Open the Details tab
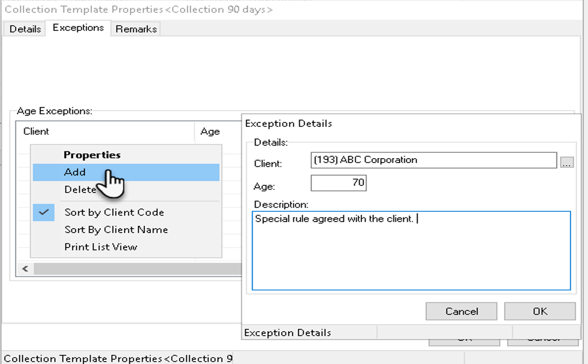Screen dimensions: 588x364 pyautogui.click(x=25, y=29)
